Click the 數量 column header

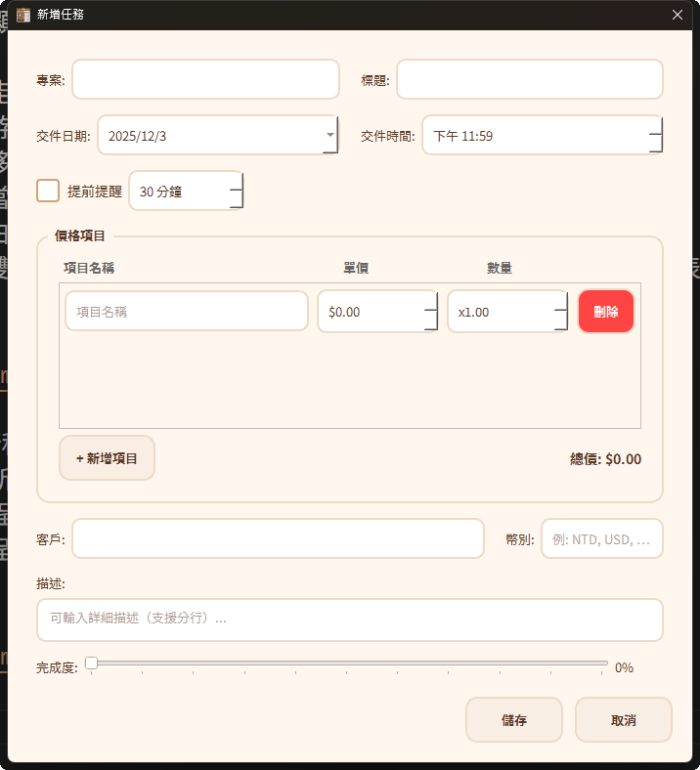(499, 268)
